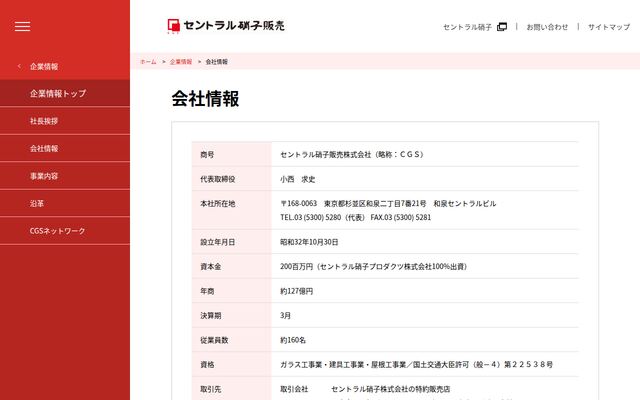Viewport: 640px width, 400px height.
Task: Click the 代表取締役 row label
Action: point(218,179)
